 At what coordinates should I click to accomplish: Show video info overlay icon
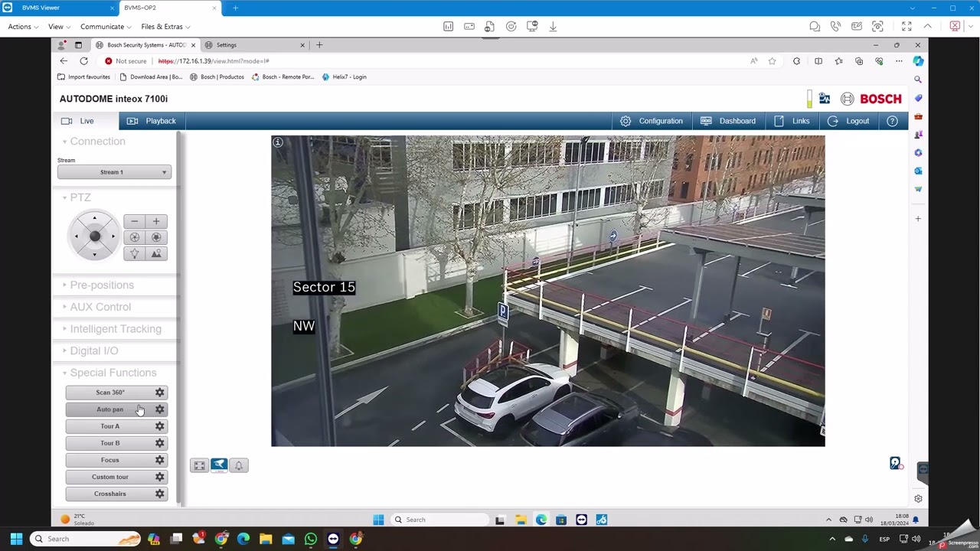click(278, 142)
